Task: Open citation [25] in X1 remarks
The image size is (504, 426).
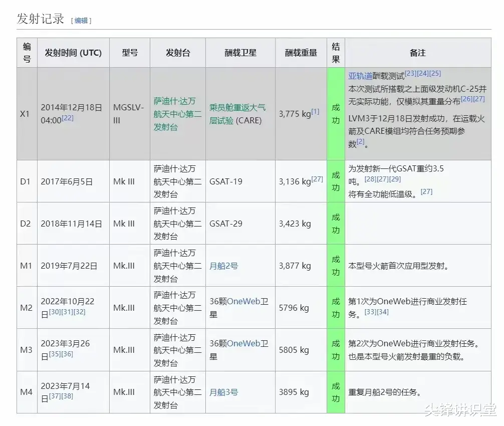Action: coord(435,73)
